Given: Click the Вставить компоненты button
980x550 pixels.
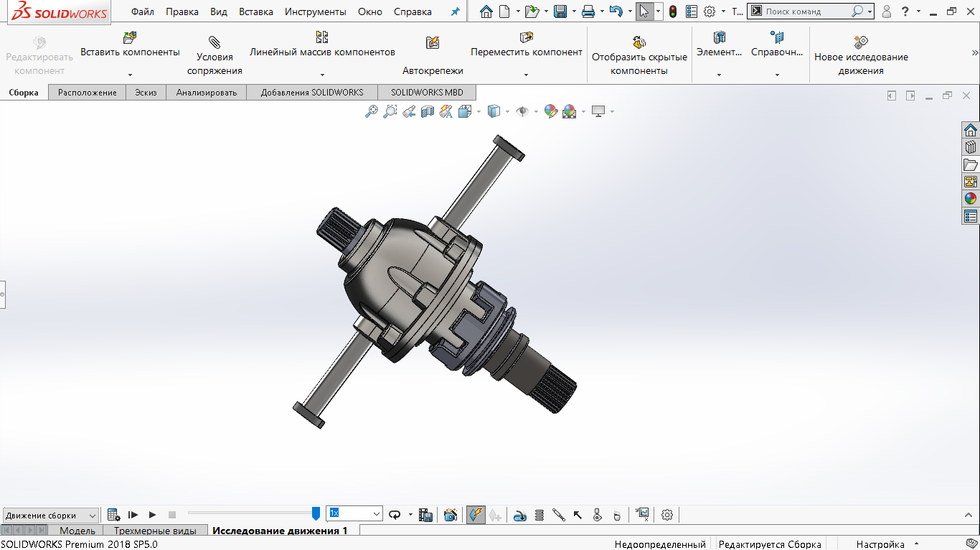Looking at the screenshot, I should 130,45.
